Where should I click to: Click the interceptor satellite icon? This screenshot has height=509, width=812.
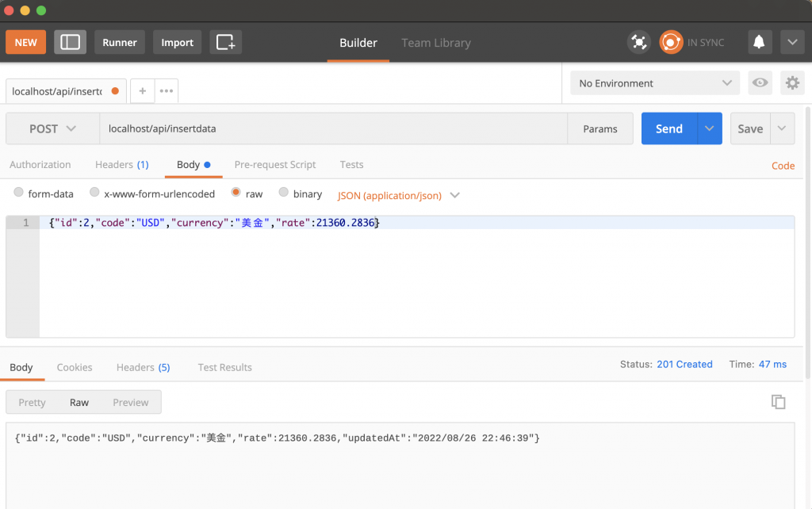638,42
